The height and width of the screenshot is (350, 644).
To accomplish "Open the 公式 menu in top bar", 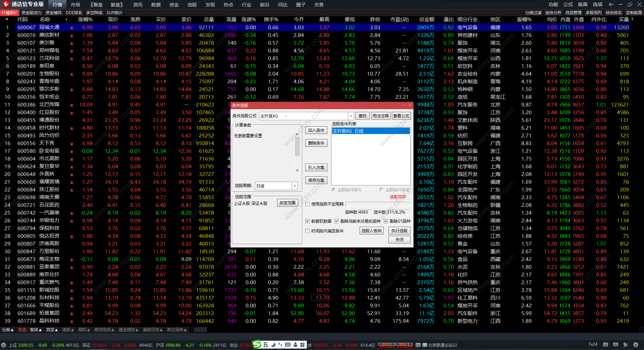I will click(568, 4).
